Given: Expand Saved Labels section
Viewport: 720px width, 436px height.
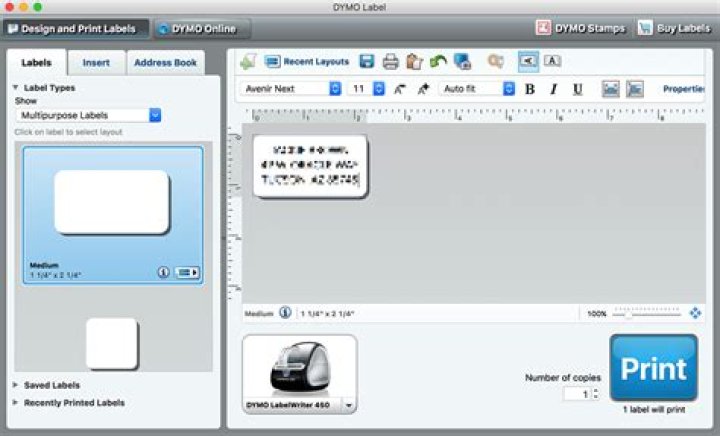Looking at the screenshot, I should [16, 385].
